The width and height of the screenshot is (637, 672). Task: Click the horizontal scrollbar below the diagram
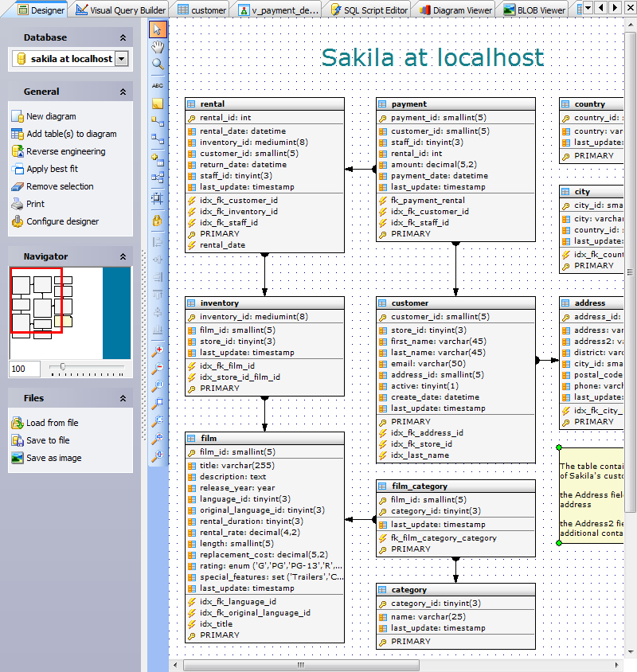point(301,665)
